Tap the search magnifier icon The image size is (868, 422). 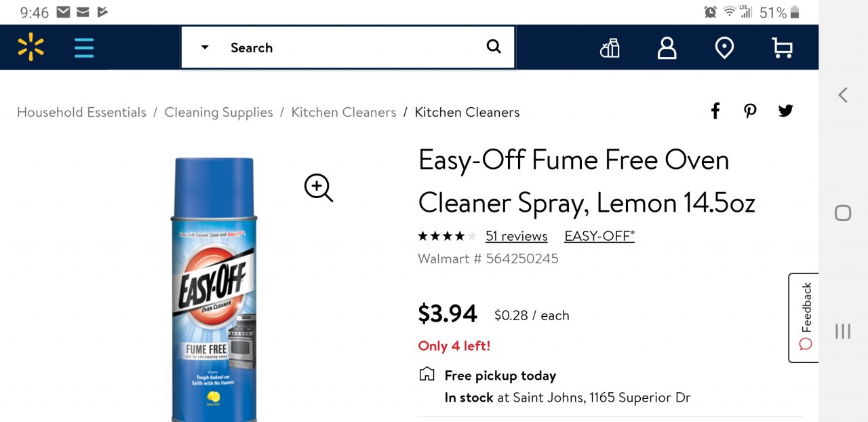click(x=494, y=47)
